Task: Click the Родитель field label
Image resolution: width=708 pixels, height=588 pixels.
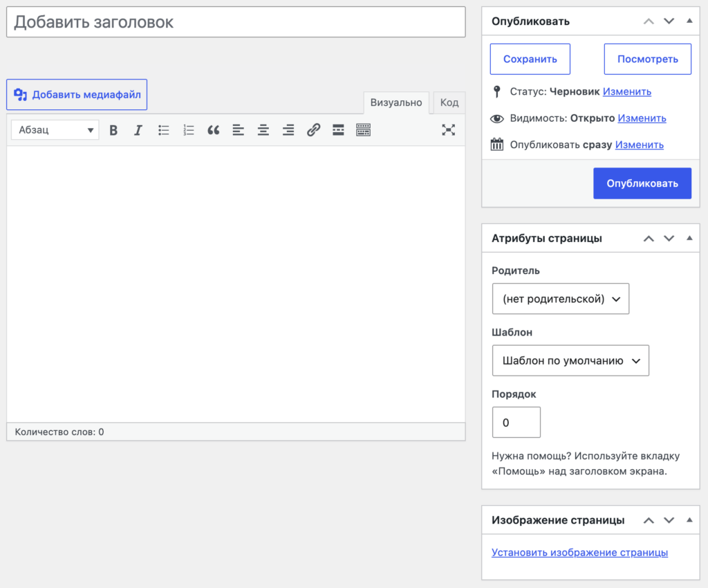Action: coord(515,270)
